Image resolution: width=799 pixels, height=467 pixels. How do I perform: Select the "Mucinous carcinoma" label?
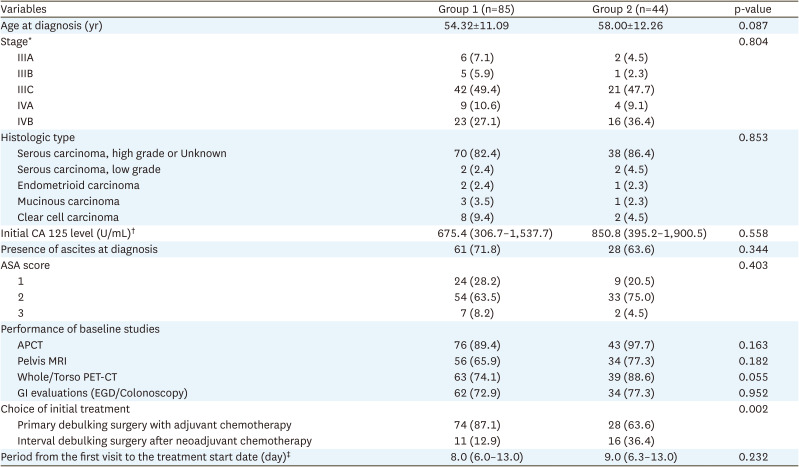click(x=68, y=201)
